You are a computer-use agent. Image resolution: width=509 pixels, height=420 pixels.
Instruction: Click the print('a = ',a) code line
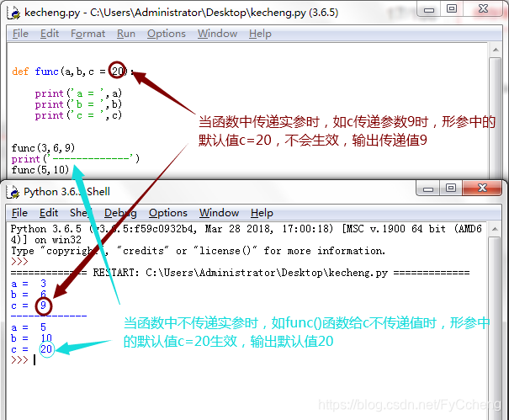[x=78, y=93]
